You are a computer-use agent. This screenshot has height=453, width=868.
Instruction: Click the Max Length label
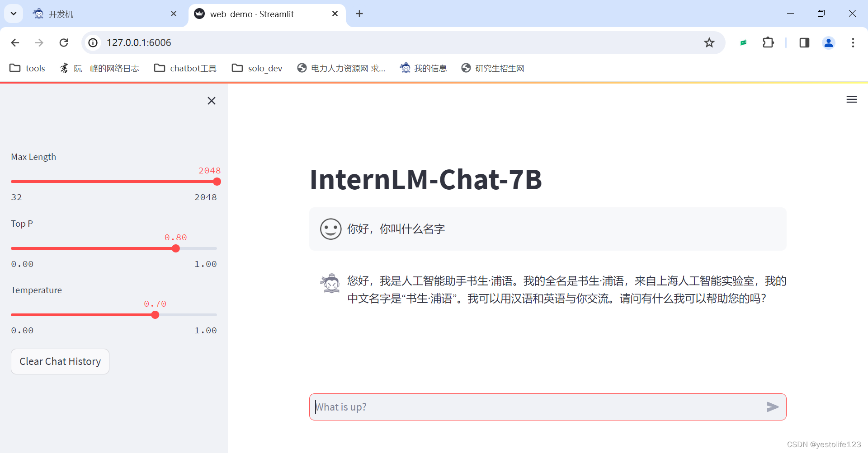(x=33, y=157)
